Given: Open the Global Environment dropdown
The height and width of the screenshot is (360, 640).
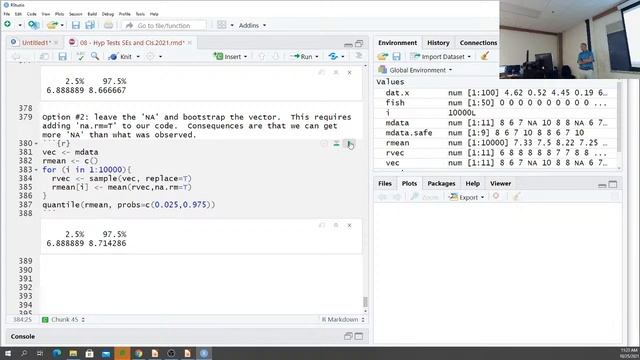Looking at the screenshot, I should click(416, 70).
